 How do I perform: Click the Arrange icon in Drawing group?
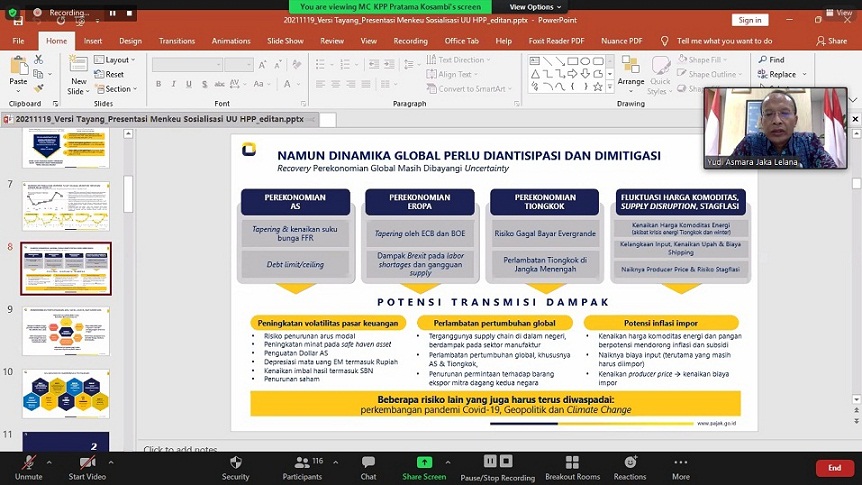631,70
